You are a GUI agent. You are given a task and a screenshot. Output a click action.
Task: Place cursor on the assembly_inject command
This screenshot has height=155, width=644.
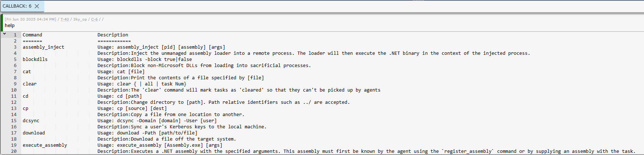[43, 47]
